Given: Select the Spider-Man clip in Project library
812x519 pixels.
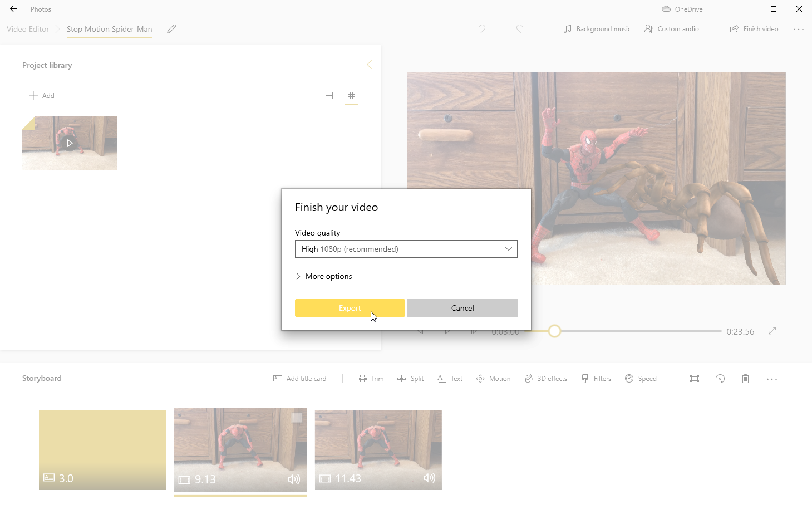Looking at the screenshot, I should (x=70, y=143).
